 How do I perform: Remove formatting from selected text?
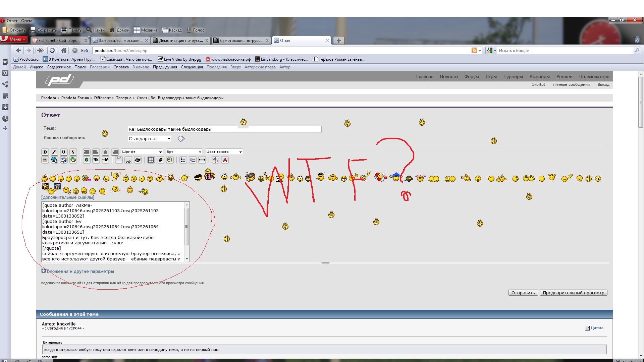(x=215, y=160)
